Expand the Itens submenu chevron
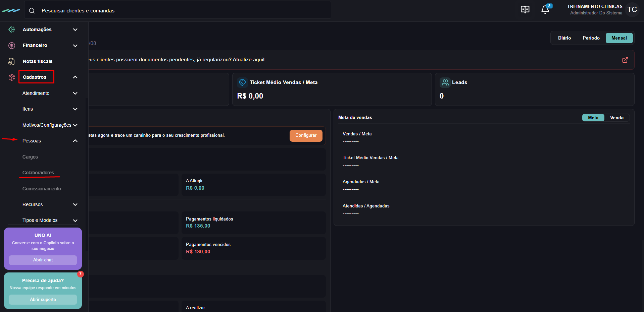Image resolution: width=644 pixels, height=312 pixels. [x=75, y=109]
